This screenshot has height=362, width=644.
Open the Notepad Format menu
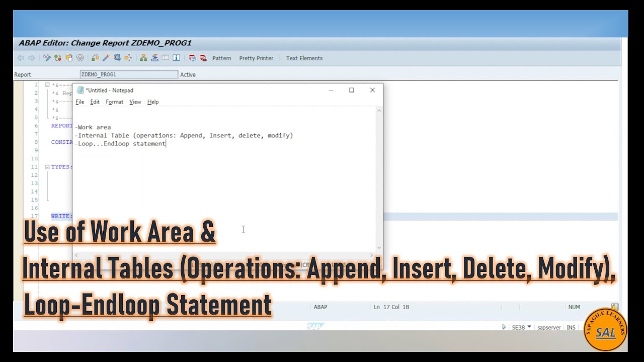coord(114,102)
